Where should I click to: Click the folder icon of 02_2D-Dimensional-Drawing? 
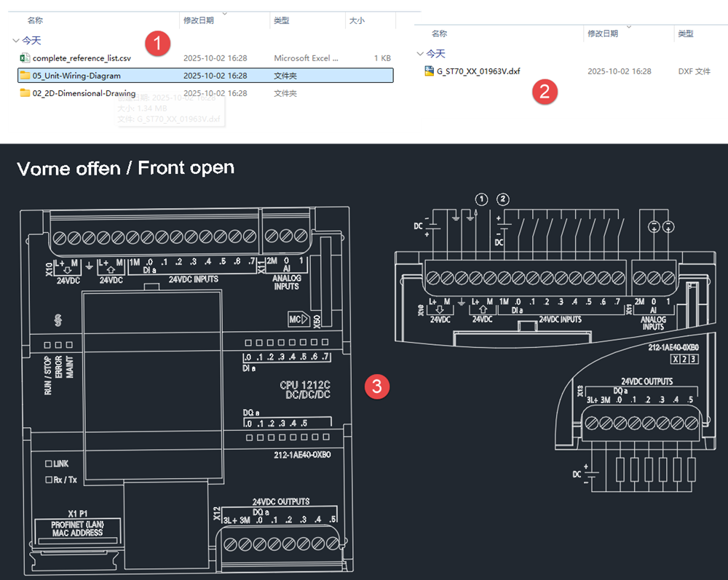(x=25, y=93)
